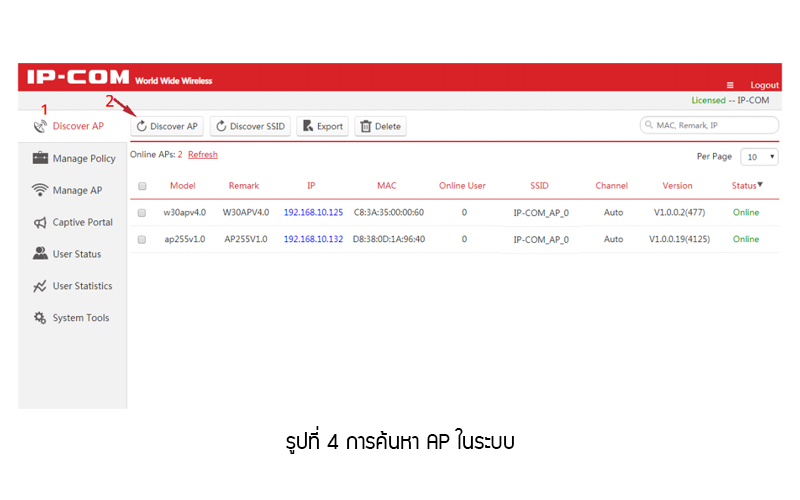Click the Delete button with trash icon
Screen dimensions: 800x500
coord(381,126)
